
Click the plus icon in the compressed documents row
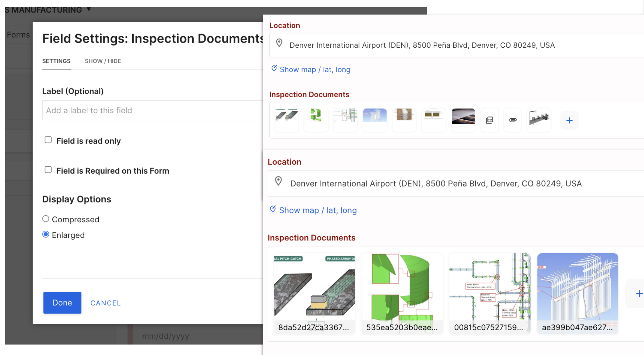pos(569,120)
